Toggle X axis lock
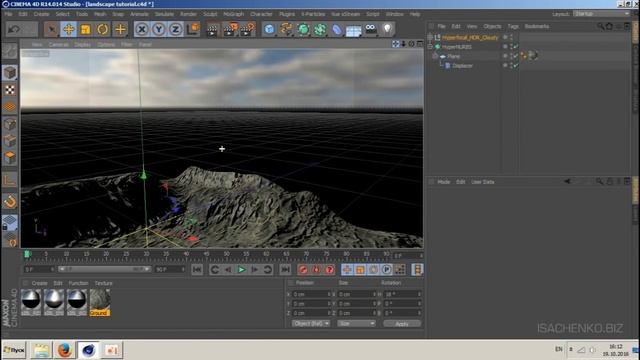This screenshot has height=360, width=640. [x=142, y=29]
